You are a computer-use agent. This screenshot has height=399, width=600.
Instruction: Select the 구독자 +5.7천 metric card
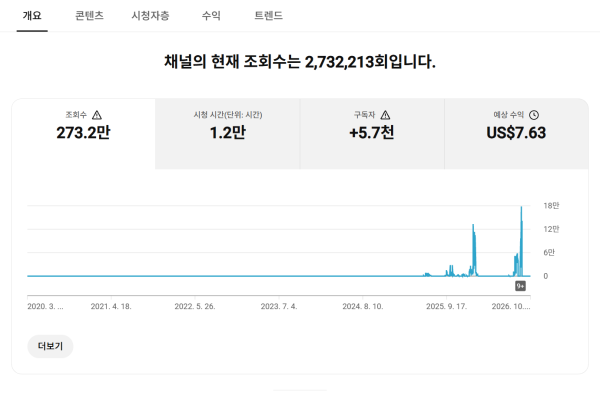pyautogui.click(x=372, y=134)
